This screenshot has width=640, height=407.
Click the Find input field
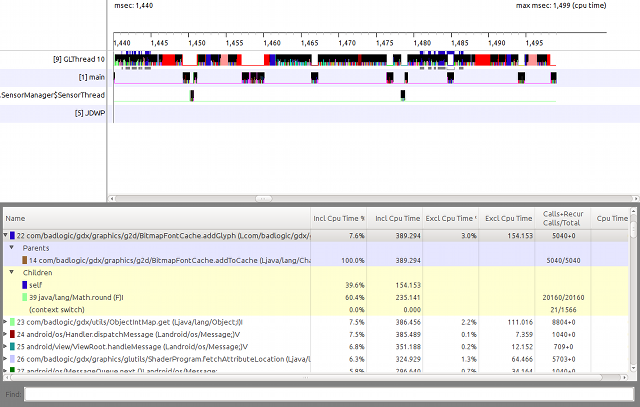coord(329,394)
